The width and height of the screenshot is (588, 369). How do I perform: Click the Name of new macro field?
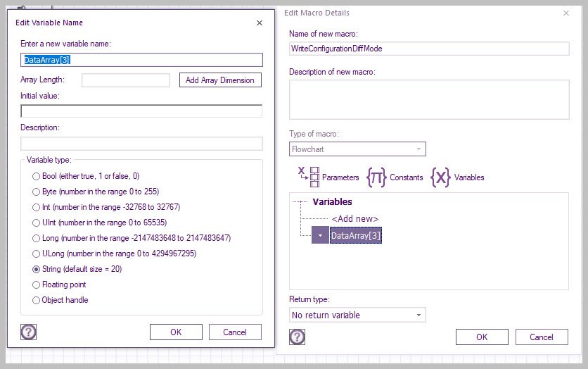(x=429, y=49)
